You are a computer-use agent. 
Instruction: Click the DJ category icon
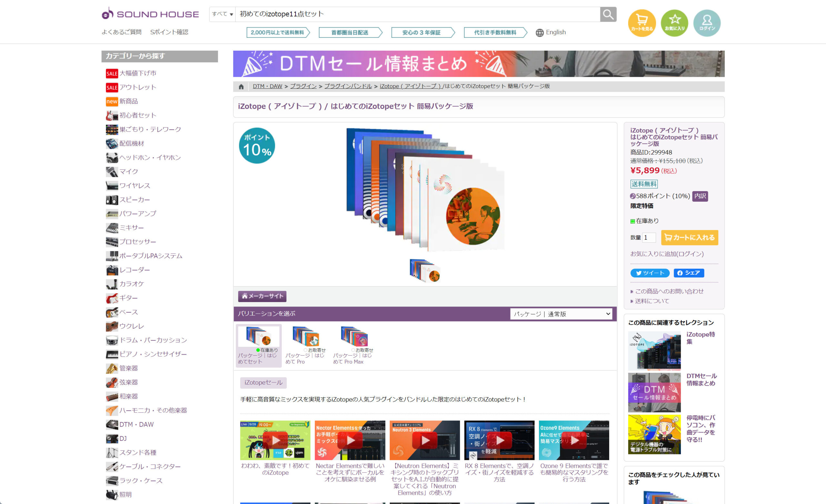112,438
